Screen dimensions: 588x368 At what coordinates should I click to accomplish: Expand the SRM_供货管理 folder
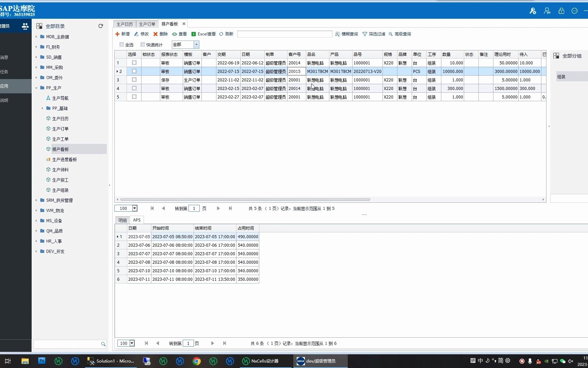(x=36, y=200)
